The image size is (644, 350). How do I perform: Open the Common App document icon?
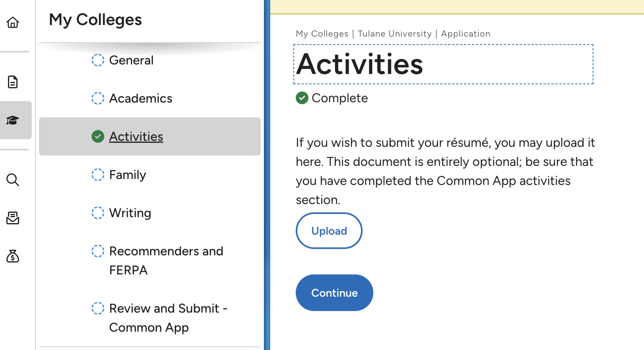coord(13,82)
